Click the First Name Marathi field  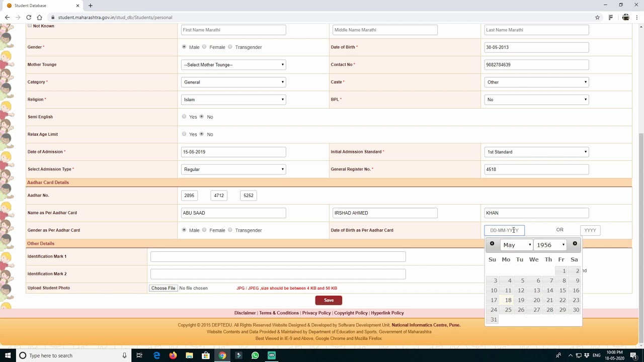[x=233, y=30]
